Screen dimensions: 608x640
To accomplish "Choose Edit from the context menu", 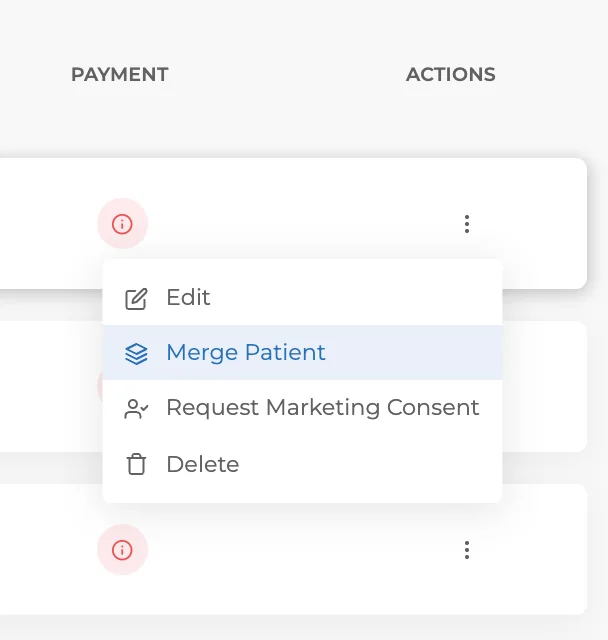I will coord(302,298).
